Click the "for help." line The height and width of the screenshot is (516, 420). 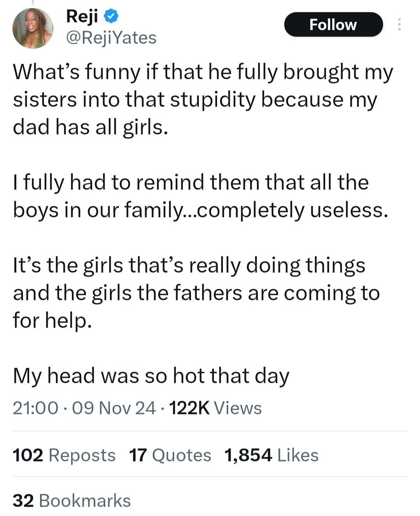coord(52,321)
